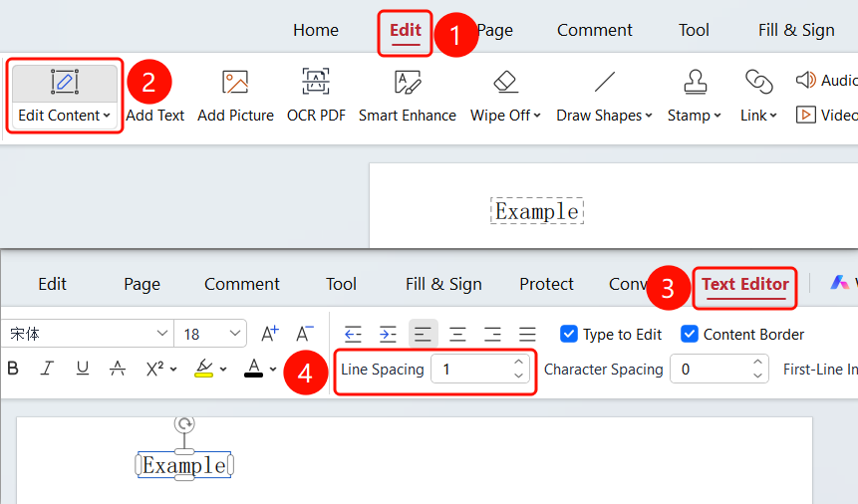Open the Tool tab in top ribbon

[694, 30]
